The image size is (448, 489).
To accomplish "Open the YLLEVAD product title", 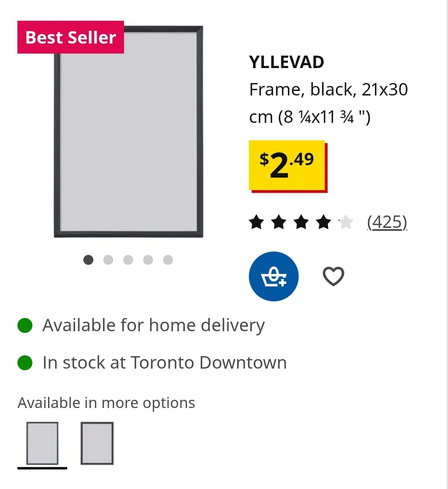I will (286, 62).
